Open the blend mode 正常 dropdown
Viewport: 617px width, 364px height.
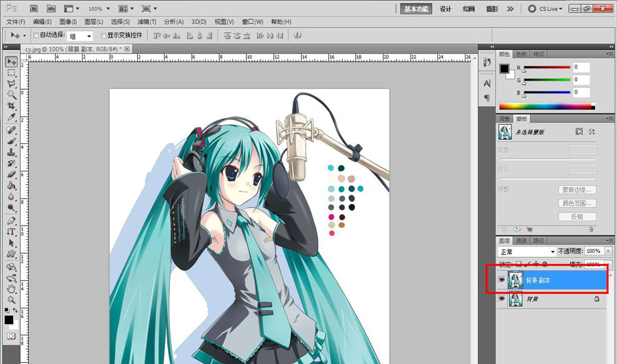pos(527,252)
